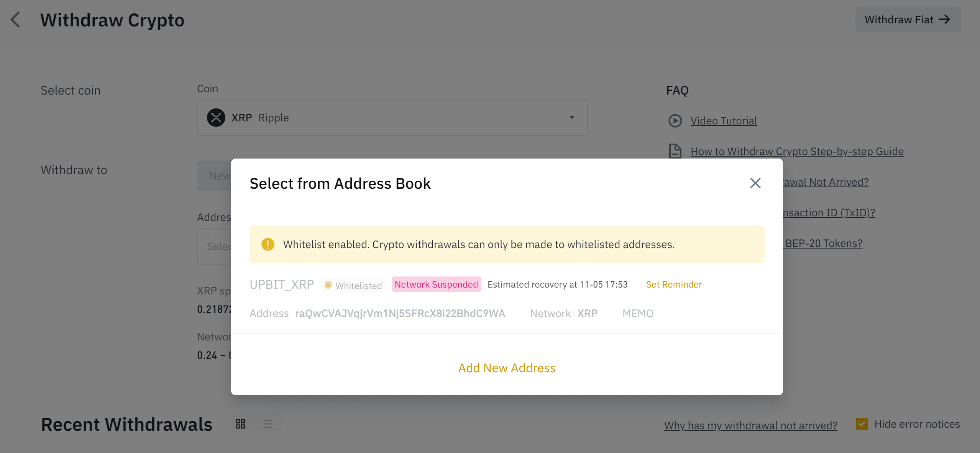Switch Recent Withdrawals to list view

266,424
